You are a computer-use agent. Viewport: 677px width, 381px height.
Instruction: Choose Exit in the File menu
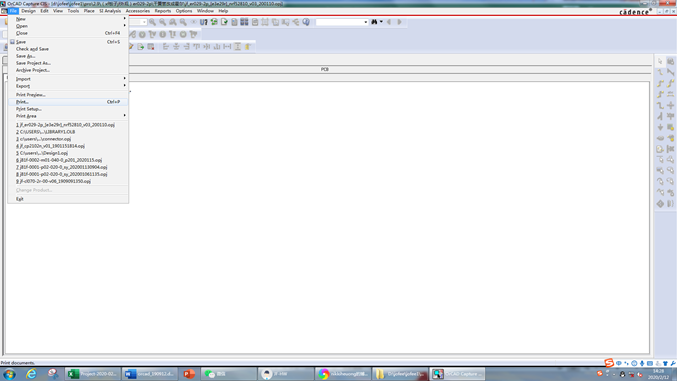tap(68, 199)
